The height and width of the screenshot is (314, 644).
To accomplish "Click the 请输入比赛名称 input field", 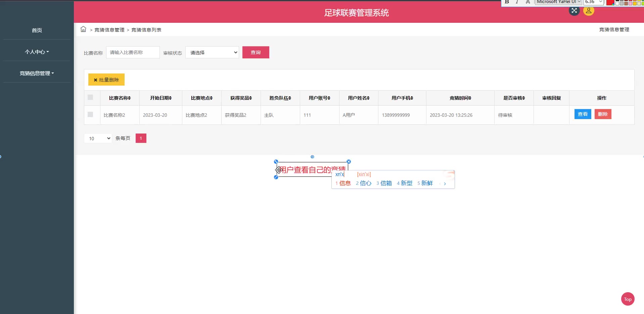I will point(133,52).
